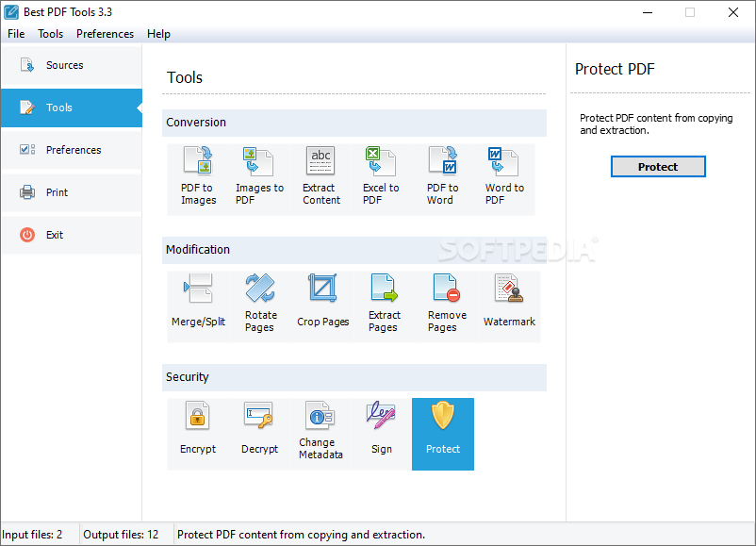Click the Conversion section header

tap(354, 123)
